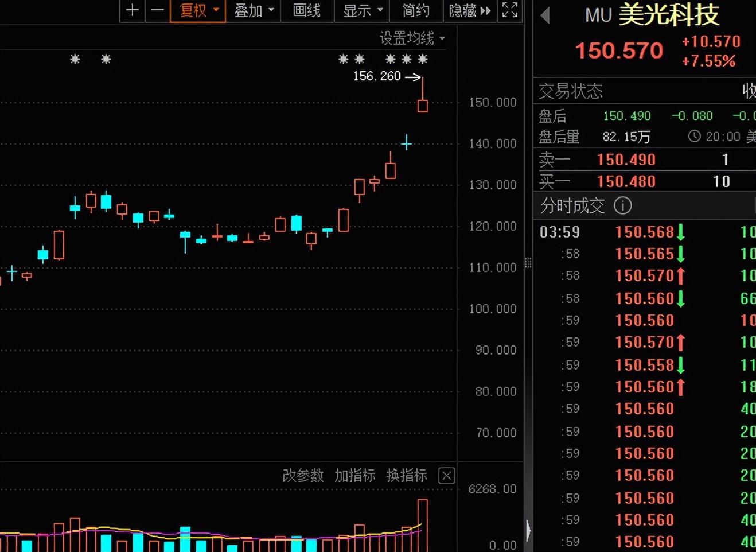Click 改参数 to change indicator parameters
This screenshot has height=552, width=756.
tap(303, 475)
